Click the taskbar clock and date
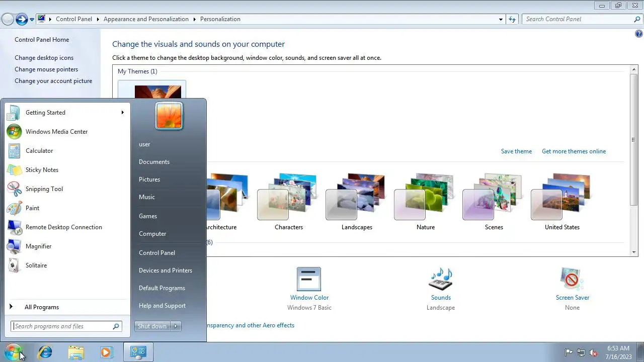This screenshot has height=362, width=644. tap(618, 352)
